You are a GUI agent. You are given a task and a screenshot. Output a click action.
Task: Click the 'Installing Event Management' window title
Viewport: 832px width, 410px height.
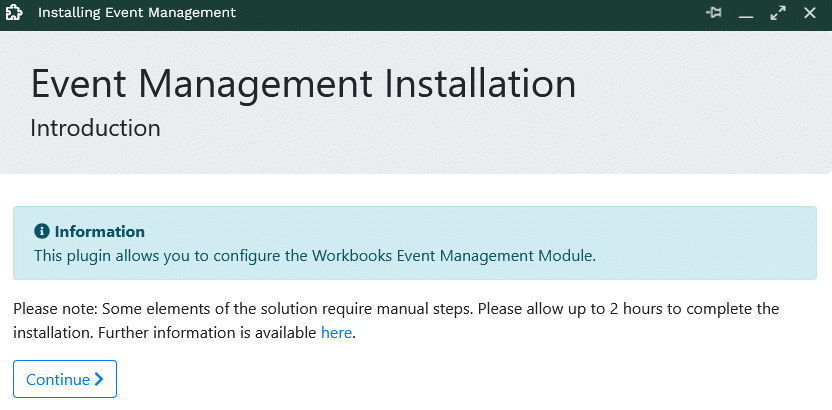tap(137, 13)
